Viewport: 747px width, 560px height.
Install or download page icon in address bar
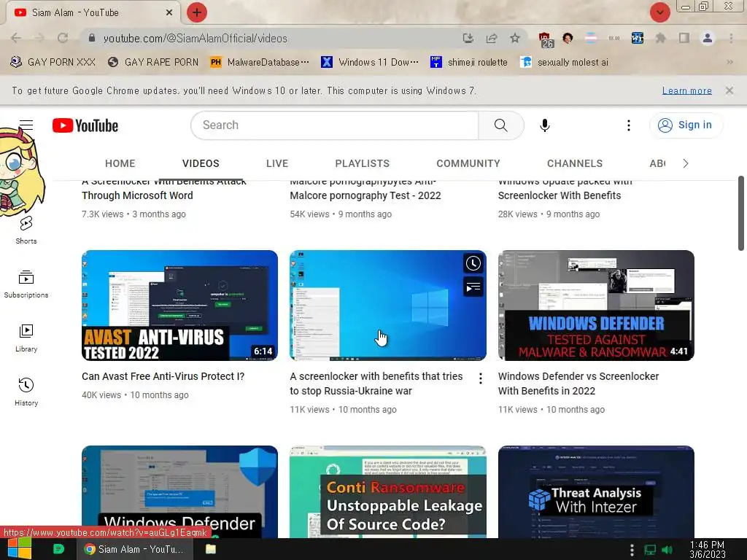tap(468, 38)
